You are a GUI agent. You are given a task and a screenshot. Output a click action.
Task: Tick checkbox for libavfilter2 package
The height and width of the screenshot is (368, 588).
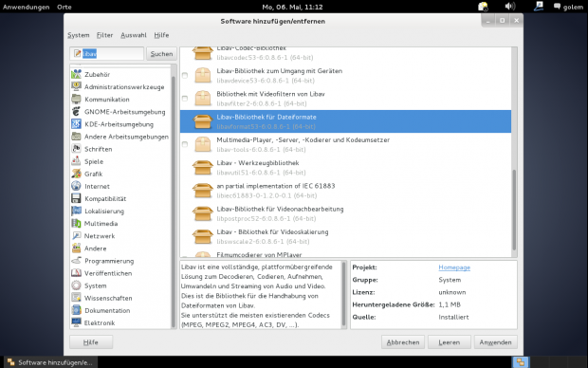tap(185, 99)
